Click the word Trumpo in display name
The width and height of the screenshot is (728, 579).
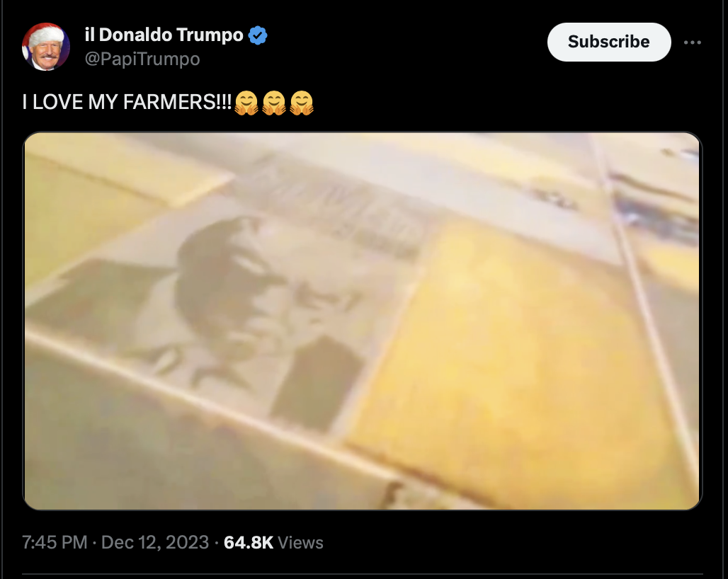210,35
